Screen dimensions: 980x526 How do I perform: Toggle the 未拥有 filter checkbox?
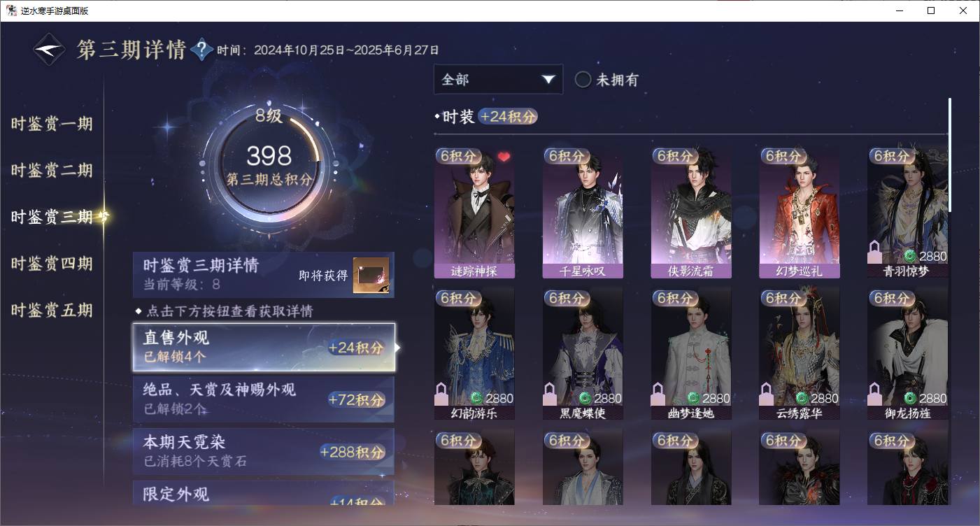(x=583, y=80)
